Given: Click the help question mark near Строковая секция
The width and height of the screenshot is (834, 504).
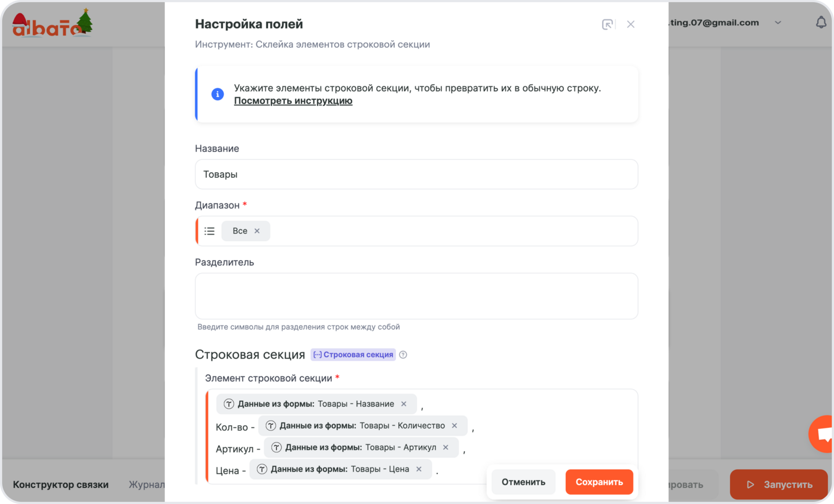Looking at the screenshot, I should [x=403, y=355].
